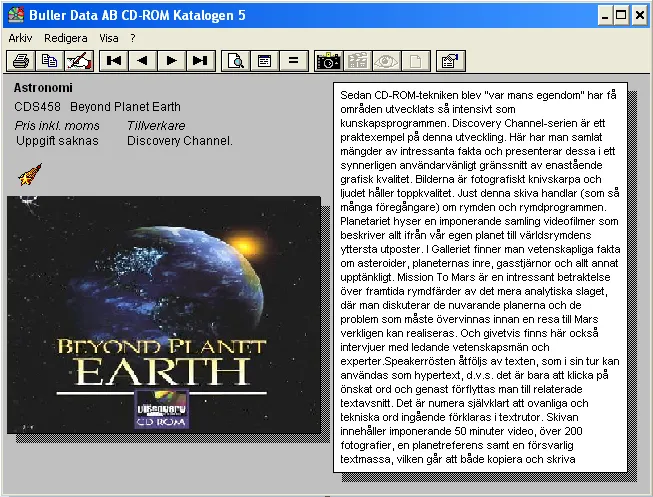Close the Buller Data catalog window

tap(640, 15)
